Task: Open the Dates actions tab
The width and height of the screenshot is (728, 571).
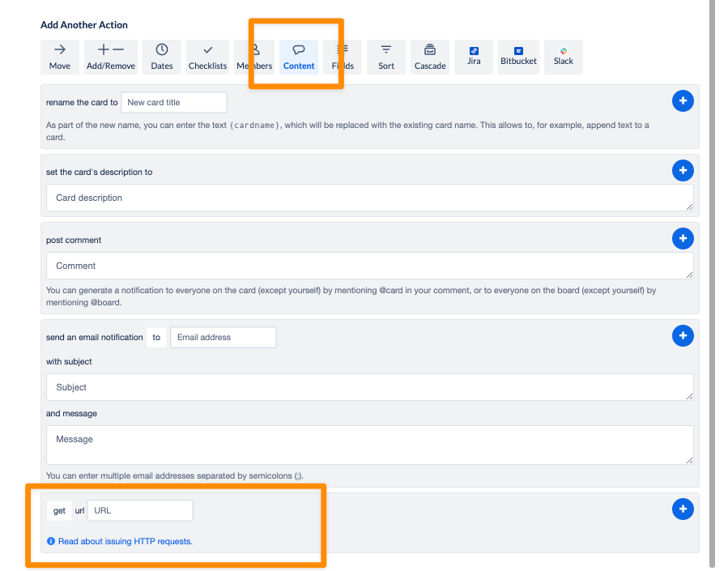Action: tap(162, 57)
